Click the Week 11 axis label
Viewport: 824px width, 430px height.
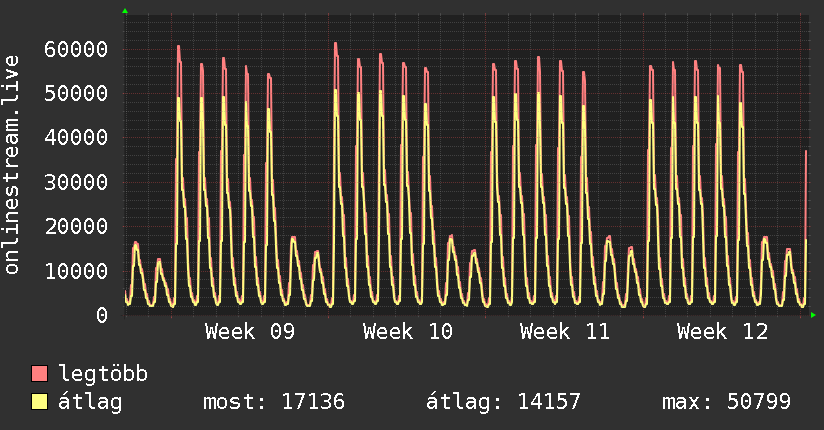(x=565, y=332)
